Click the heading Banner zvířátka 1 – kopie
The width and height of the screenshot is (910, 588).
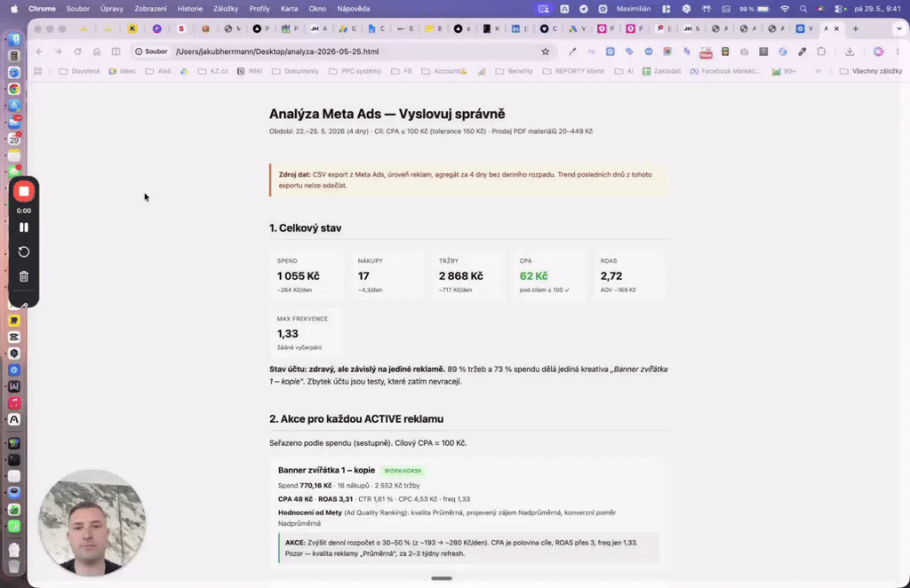click(326, 470)
